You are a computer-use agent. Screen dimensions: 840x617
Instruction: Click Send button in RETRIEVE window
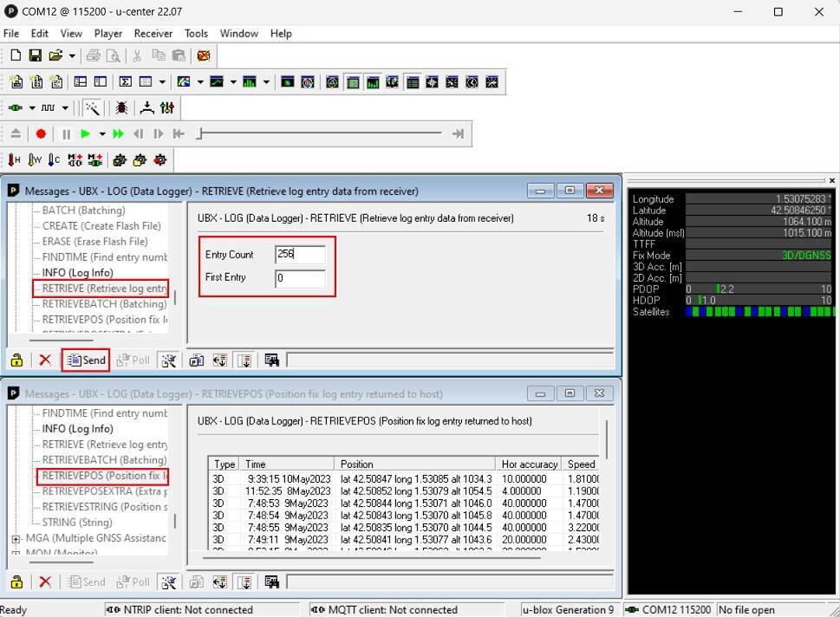point(86,360)
